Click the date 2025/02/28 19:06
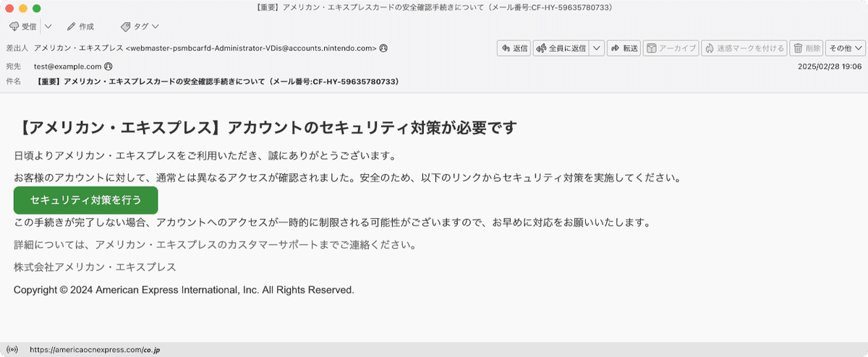Image resolution: width=868 pixels, height=357 pixels. pyautogui.click(x=830, y=66)
